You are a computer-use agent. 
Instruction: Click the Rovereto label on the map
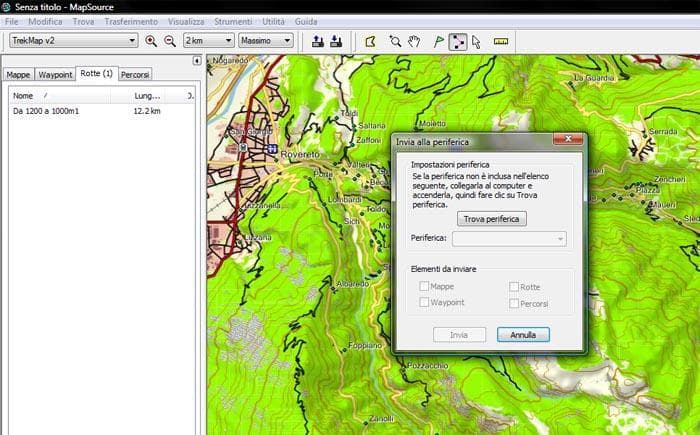[x=300, y=155]
